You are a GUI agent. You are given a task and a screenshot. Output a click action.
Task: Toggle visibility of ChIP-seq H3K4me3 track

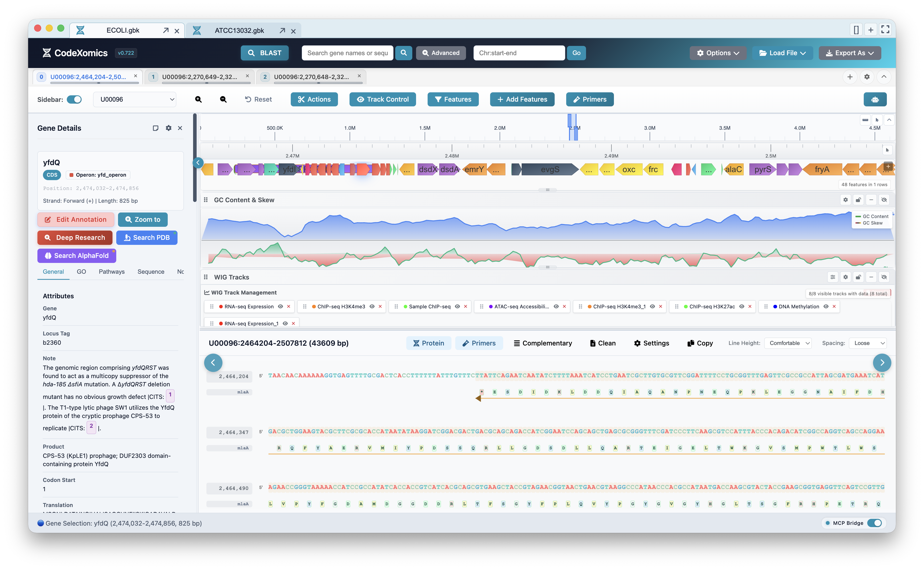click(x=372, y=307)
